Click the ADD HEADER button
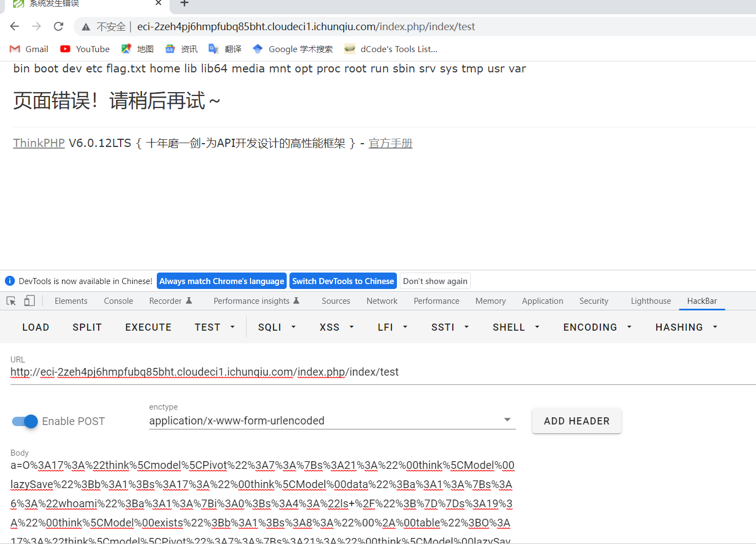The height and width of the screenshot is (544, 756). click(x=576, y=421)
